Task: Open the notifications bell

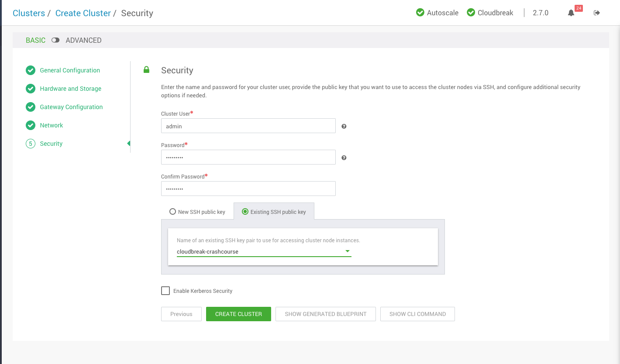Action: click(x=571, y=13)
